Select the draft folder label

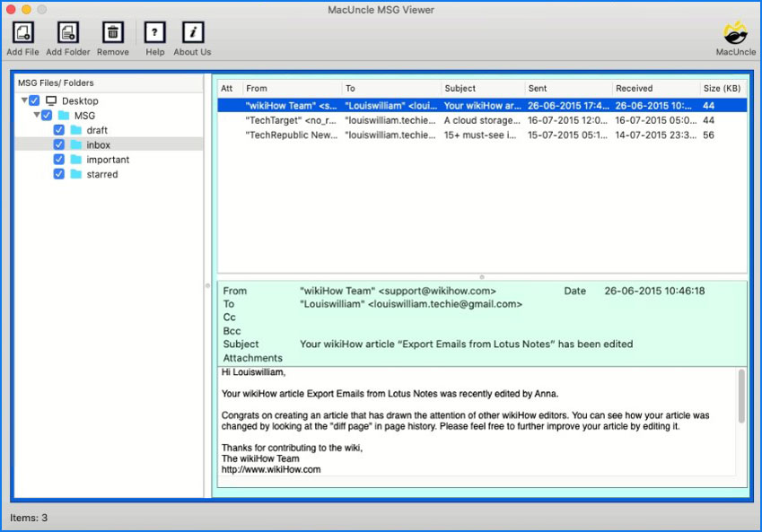tap(97, 130)
